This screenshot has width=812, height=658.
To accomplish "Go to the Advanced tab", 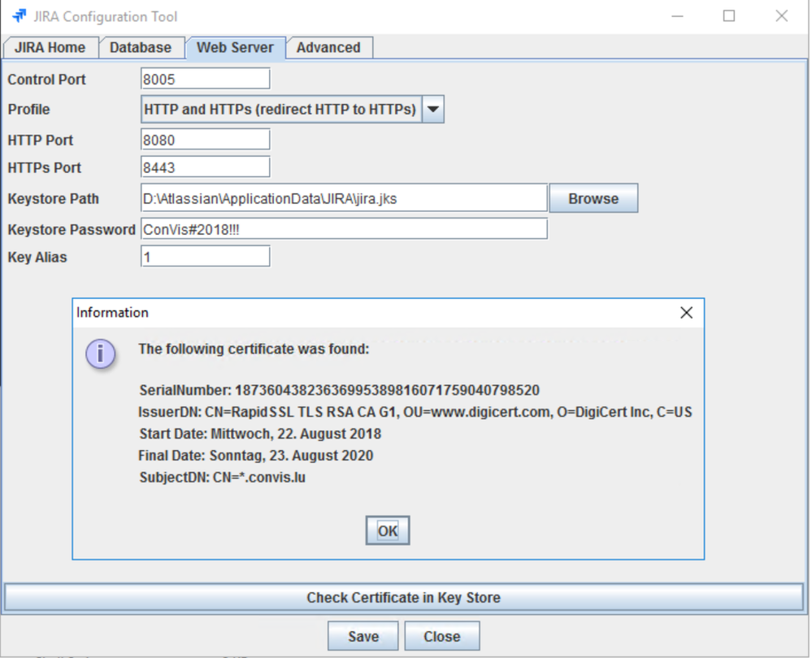I will (328, 48).
